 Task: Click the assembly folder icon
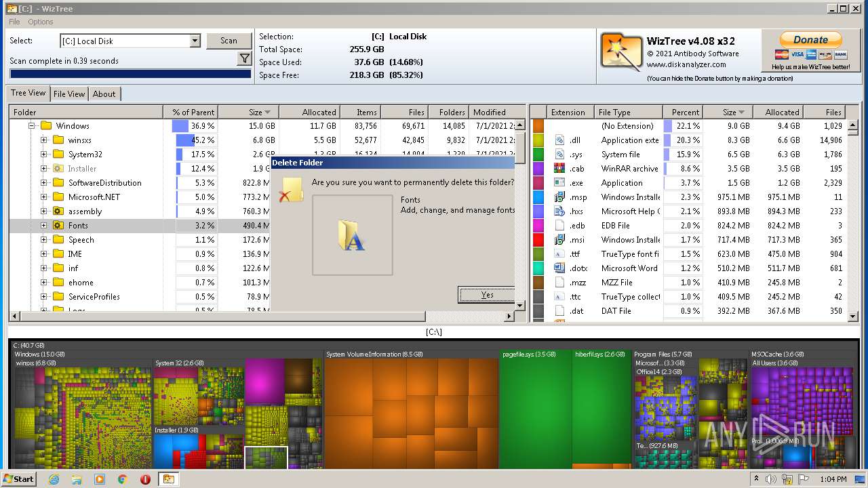click(58, 211)
